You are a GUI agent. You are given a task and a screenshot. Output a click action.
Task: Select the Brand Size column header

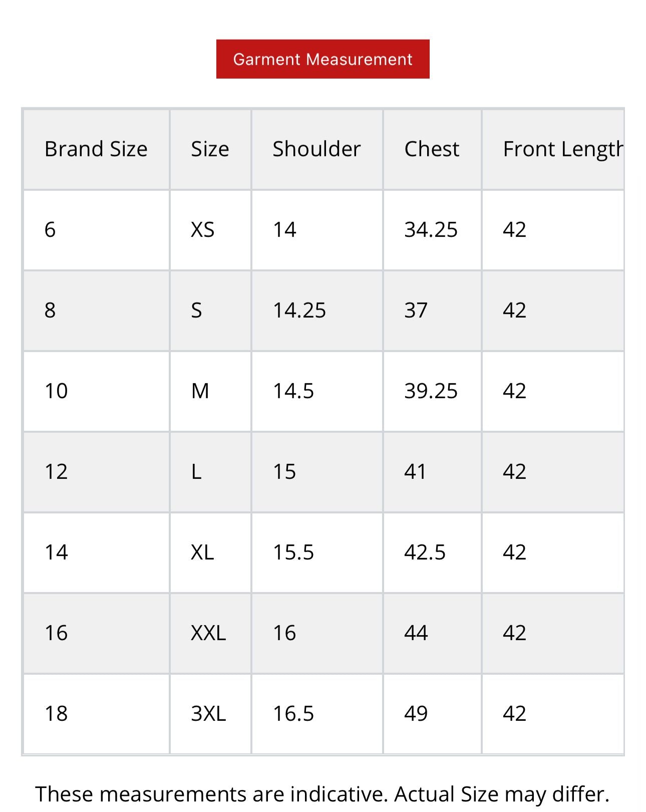tap(96, 149)
